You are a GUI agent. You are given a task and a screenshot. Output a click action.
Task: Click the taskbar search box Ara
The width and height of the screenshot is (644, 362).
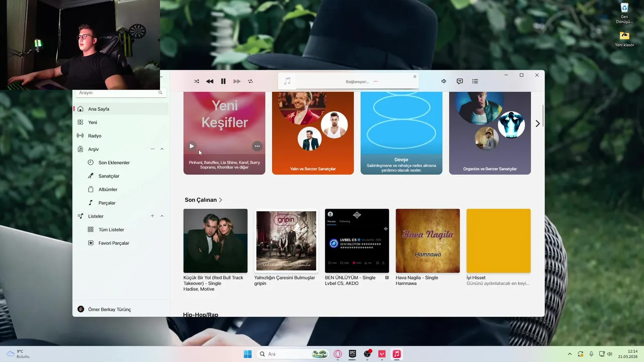[x=293, y=354]
